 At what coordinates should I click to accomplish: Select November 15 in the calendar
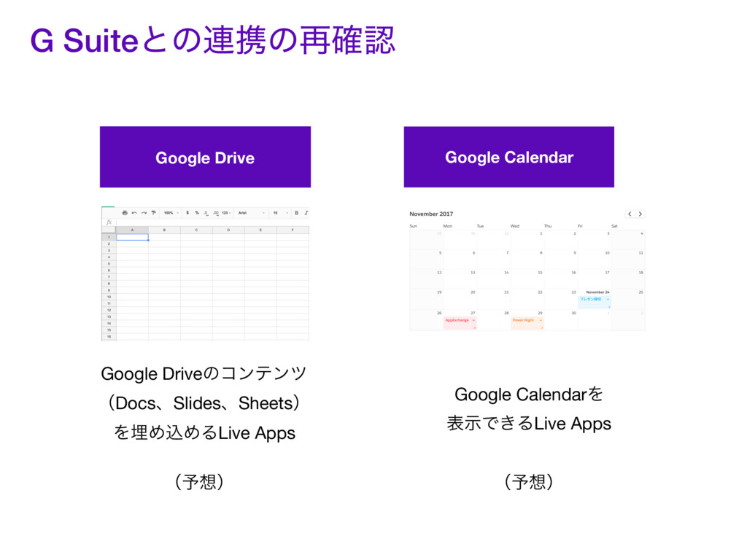(x=527, y=279)
